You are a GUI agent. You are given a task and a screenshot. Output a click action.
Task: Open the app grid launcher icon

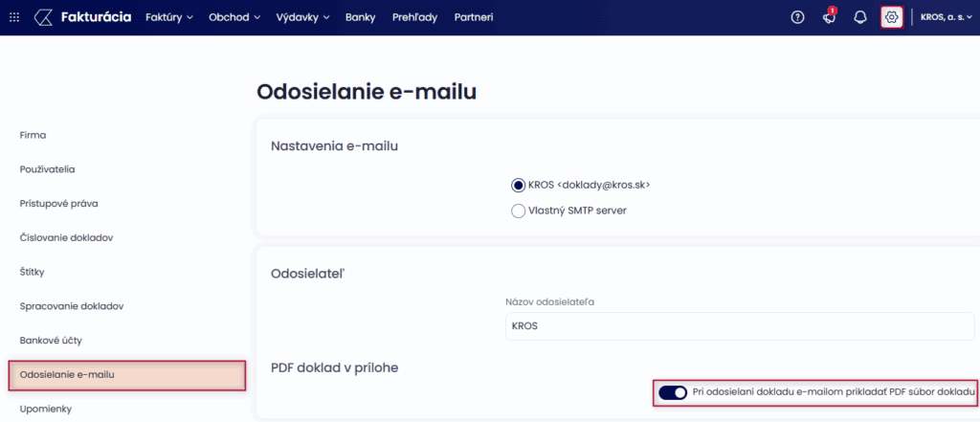coord(13,17)
